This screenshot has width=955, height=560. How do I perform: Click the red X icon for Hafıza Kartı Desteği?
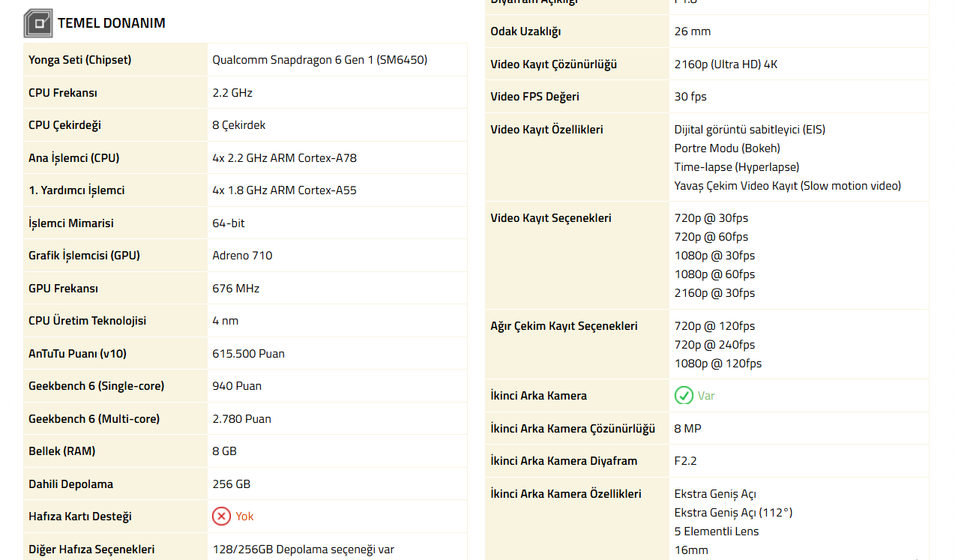point(222,516)
